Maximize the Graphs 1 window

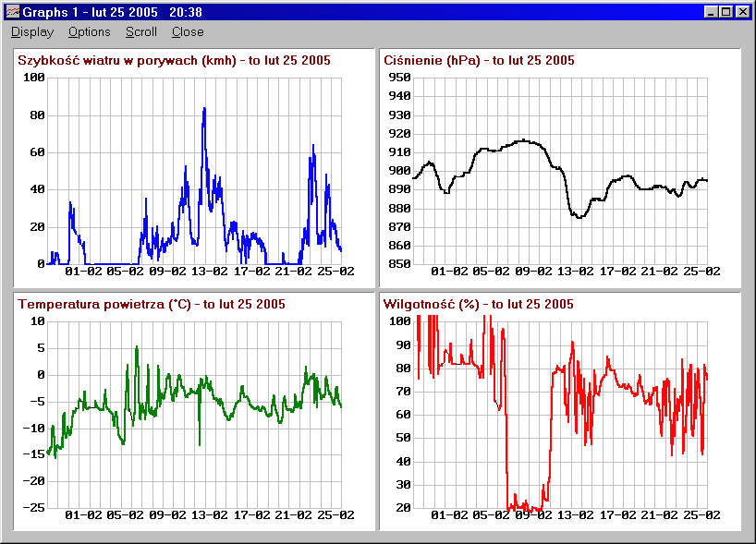tap(726, 12)
